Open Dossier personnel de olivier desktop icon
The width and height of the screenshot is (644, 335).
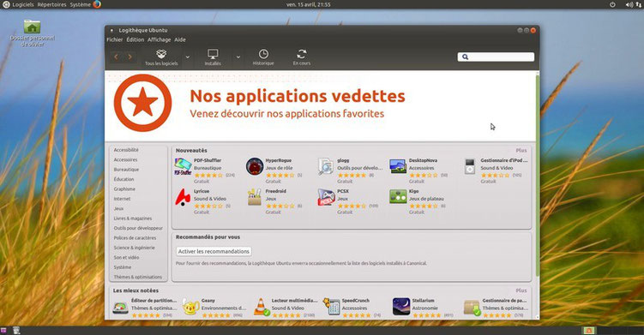[x=32, y=33]
